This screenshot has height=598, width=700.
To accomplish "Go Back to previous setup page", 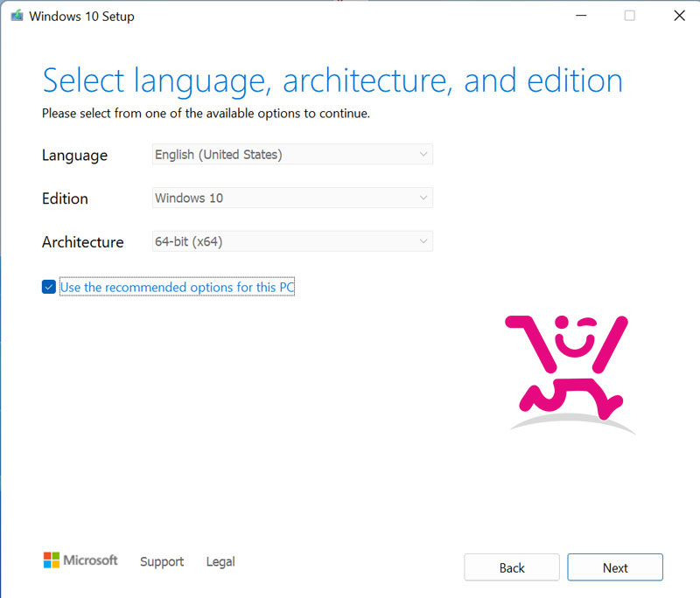I will click(x=512, y=567).
